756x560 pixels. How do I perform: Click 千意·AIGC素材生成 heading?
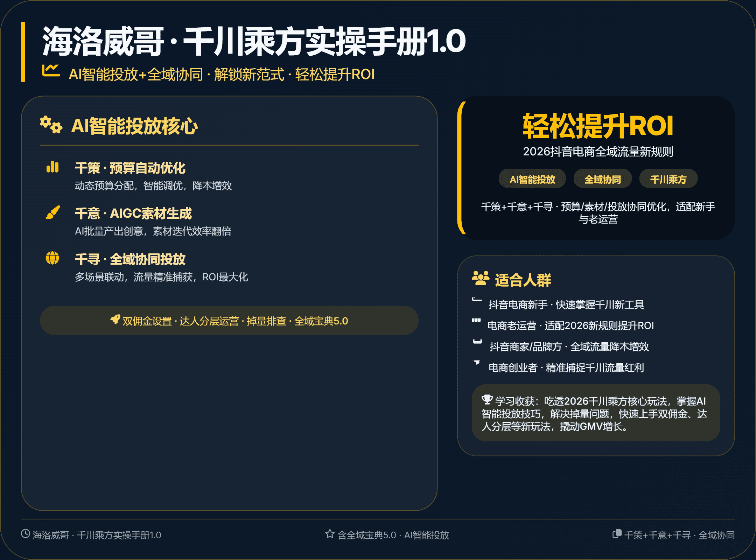[x=133, y=213]
